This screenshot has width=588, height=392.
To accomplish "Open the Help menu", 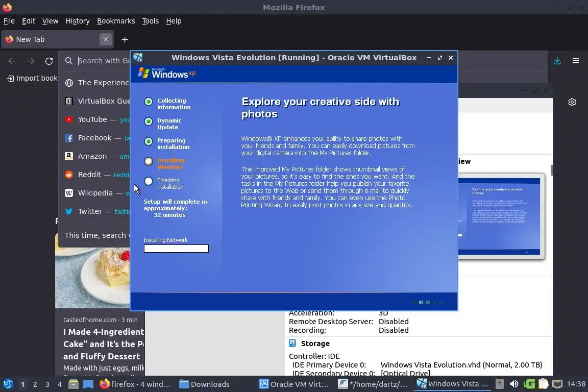I will [174, 21].
